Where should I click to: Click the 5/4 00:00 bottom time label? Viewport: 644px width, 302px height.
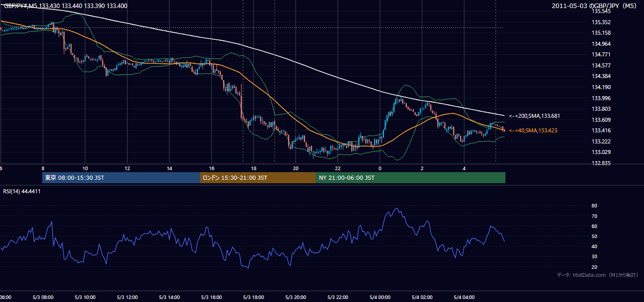380,297
